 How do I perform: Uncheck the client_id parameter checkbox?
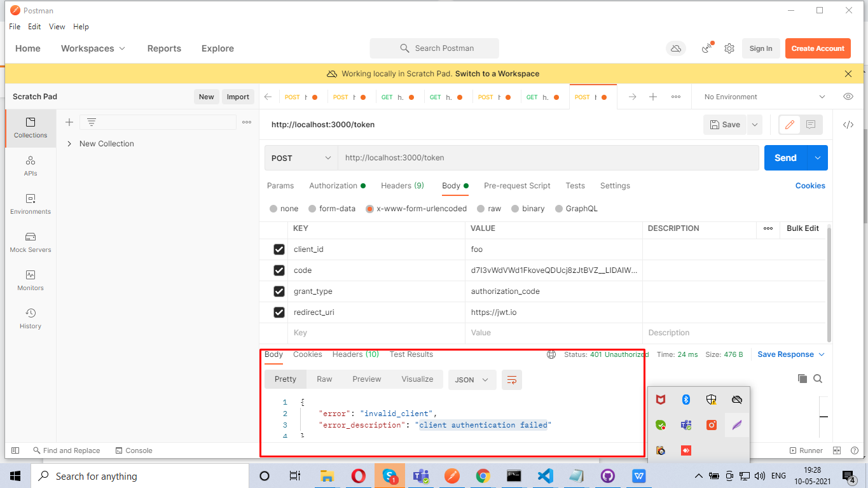279,249
